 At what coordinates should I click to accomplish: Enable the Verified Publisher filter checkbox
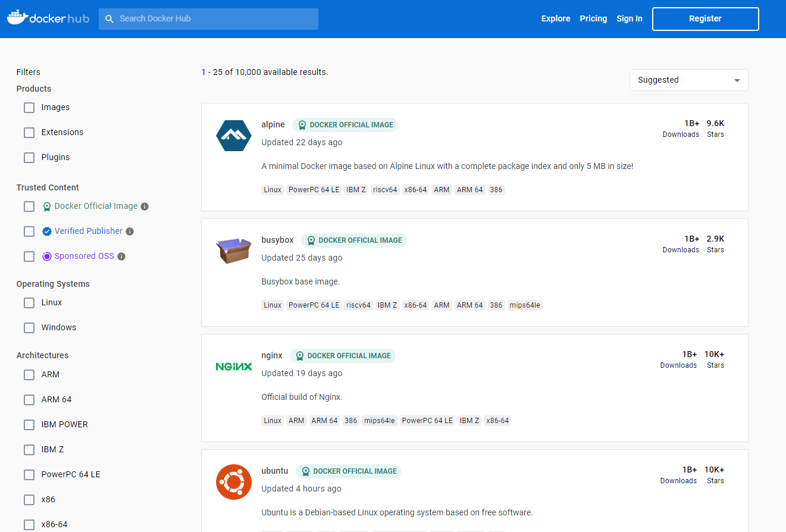pos(29,231)
